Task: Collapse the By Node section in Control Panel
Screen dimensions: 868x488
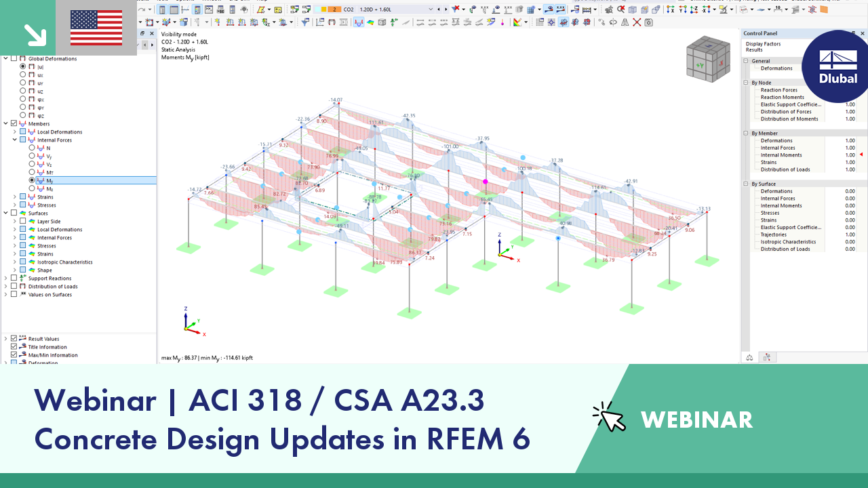Action: (746, 83)
